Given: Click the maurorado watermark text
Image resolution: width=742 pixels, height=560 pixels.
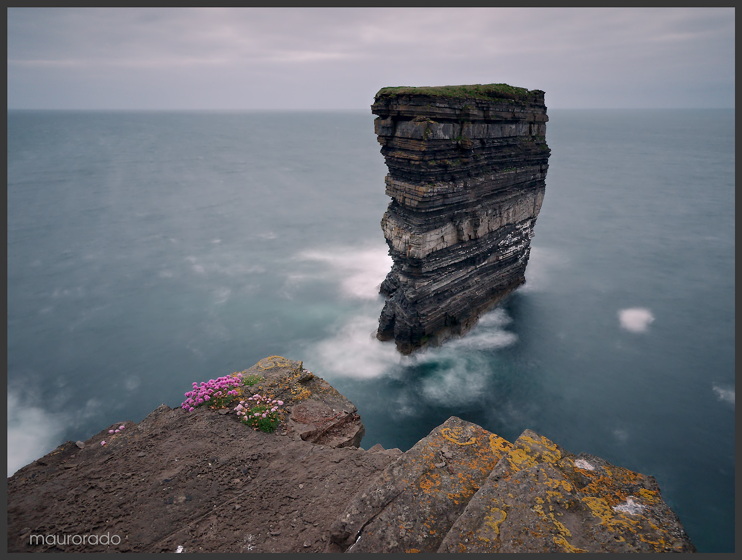Looking at the screenshot, I should 75,539.
